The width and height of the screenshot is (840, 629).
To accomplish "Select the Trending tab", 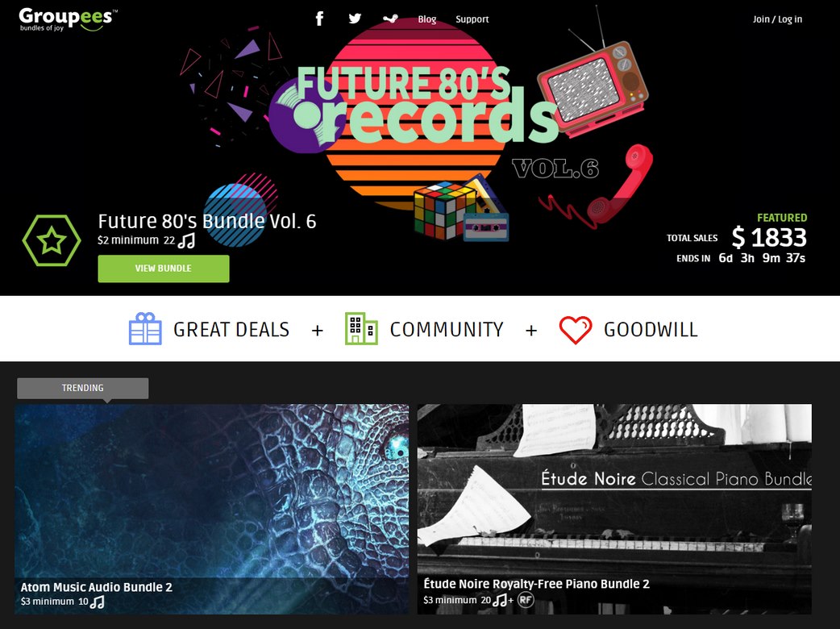I will coord(82,388).
